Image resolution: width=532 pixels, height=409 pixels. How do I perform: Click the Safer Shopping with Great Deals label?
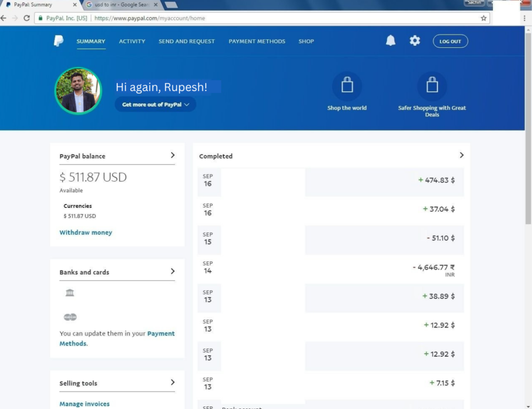coord(432,111)
